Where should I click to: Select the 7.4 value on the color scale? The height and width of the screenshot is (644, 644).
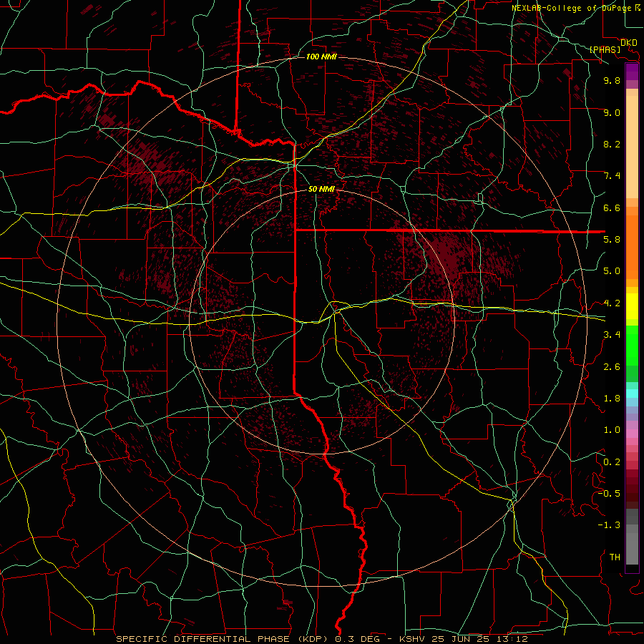coord(612,176)
